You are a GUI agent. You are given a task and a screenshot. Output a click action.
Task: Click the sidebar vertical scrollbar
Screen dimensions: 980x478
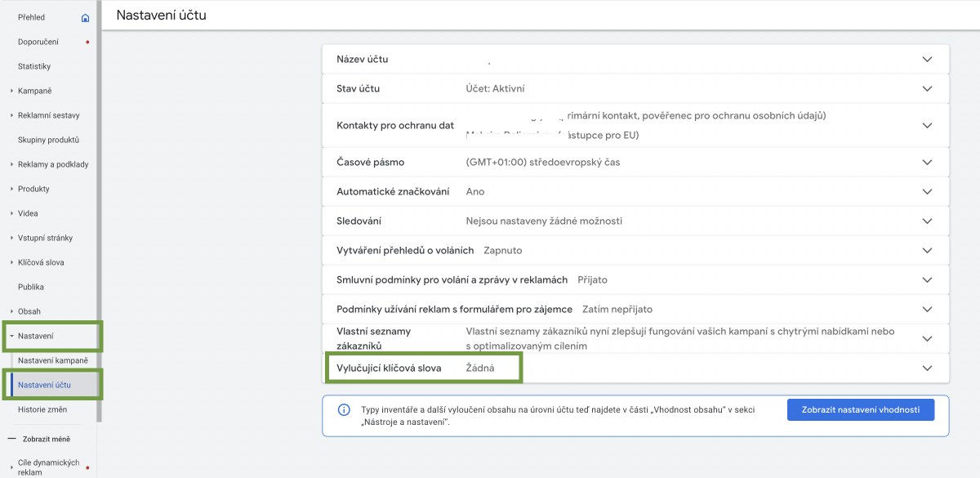click(99, 204)
